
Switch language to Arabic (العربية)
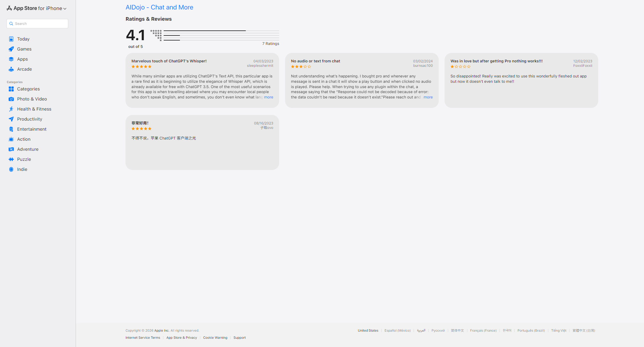421,330
